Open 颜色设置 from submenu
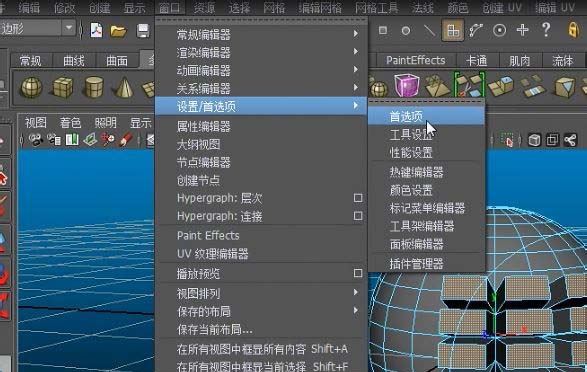The width and height of the screenshot is (587, 372). tap(426, 190)
